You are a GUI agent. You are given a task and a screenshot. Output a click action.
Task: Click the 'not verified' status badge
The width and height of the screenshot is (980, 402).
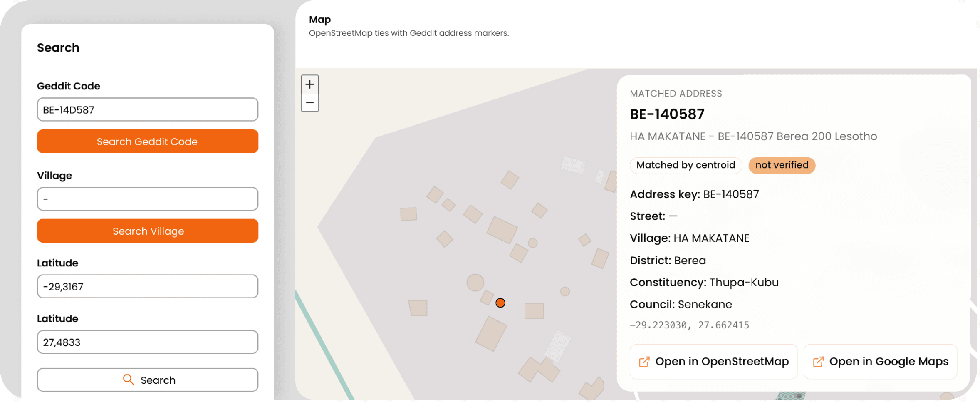pyautogui.click(x=782, y=165)
